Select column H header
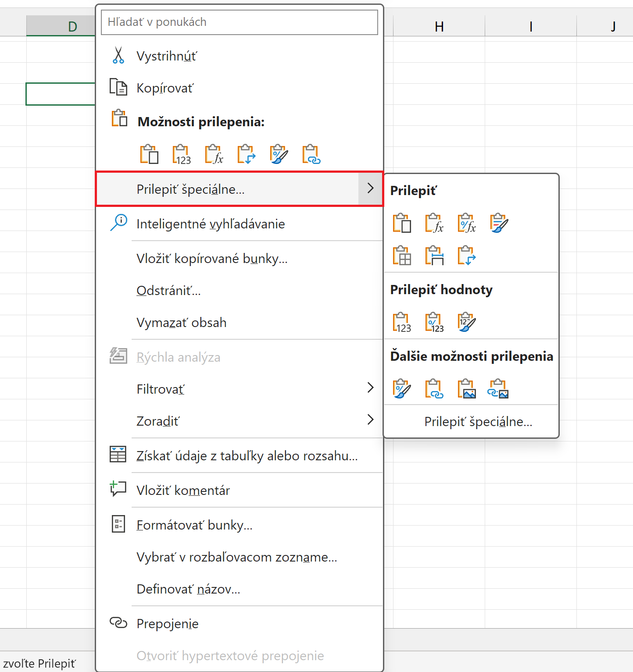This screenshot has width=633, height=672. (x=439, y=26)
